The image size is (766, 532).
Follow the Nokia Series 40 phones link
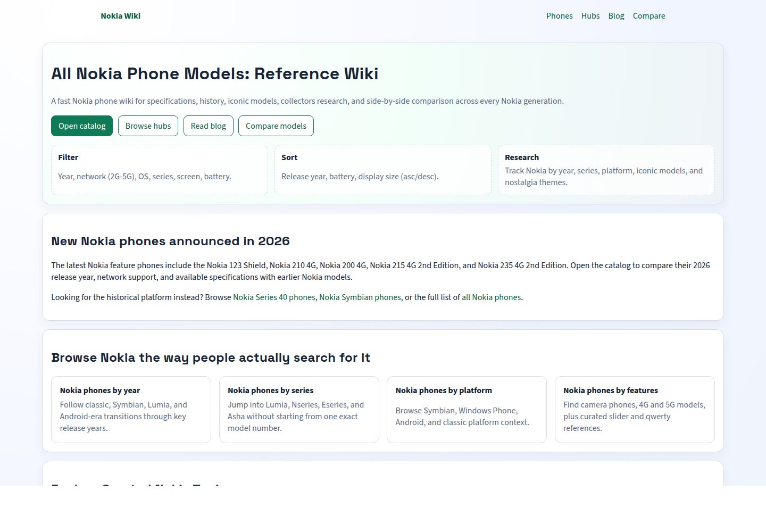274,297
